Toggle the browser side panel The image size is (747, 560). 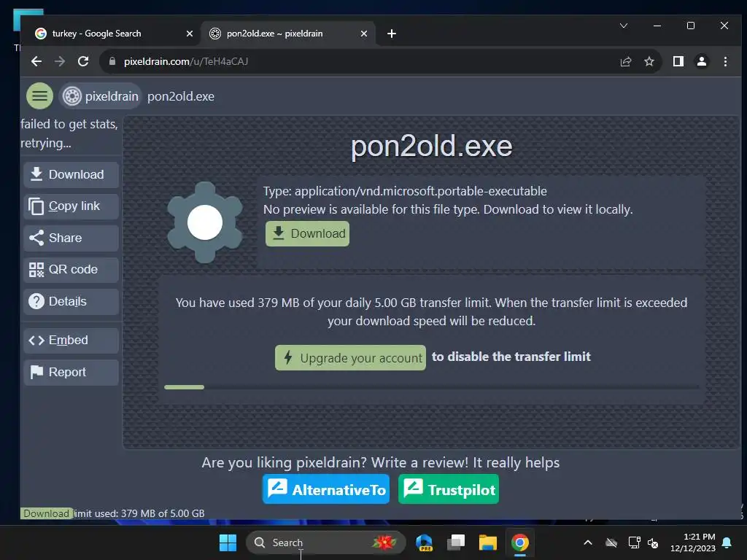[678, 61]
